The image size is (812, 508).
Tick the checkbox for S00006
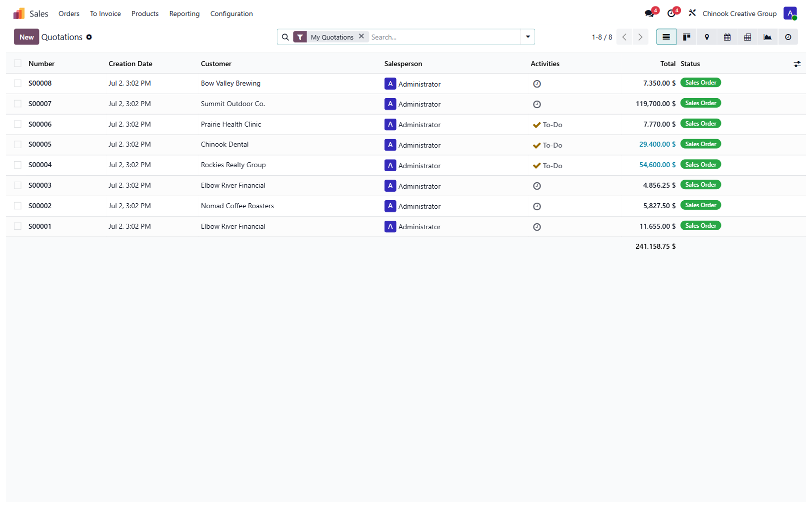[17, 124]
